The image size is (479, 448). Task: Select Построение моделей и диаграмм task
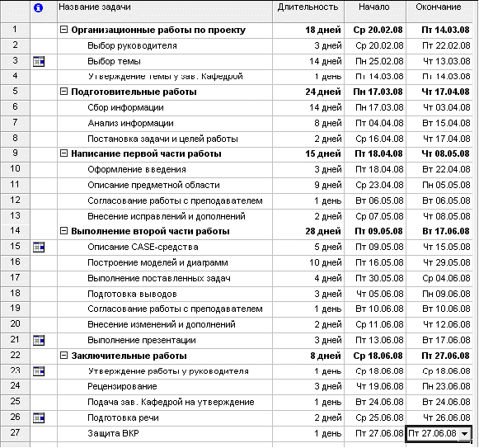coord(157,262)
